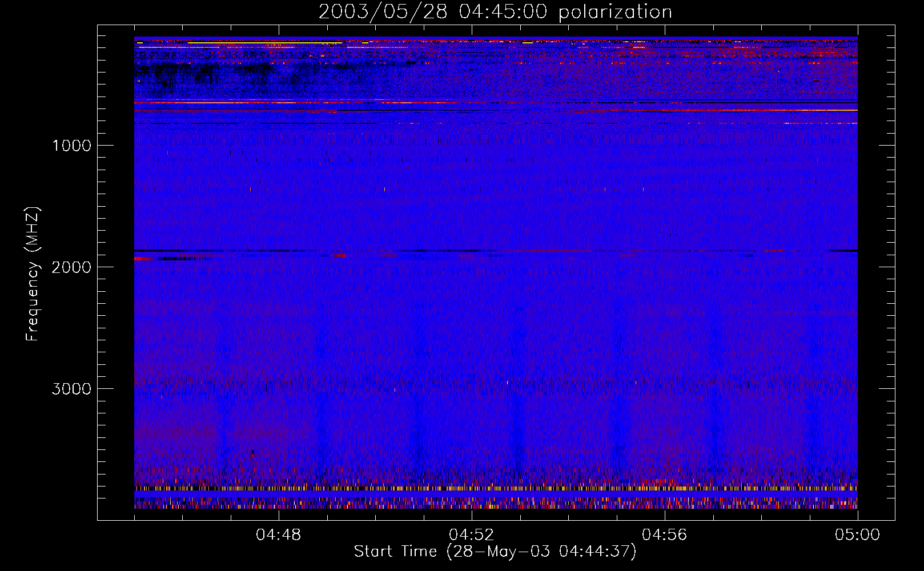The width and height of the screenshot is (924, 571).
Task: Click the "2000" frequency tick label
Action: click(x=71, y=267)
